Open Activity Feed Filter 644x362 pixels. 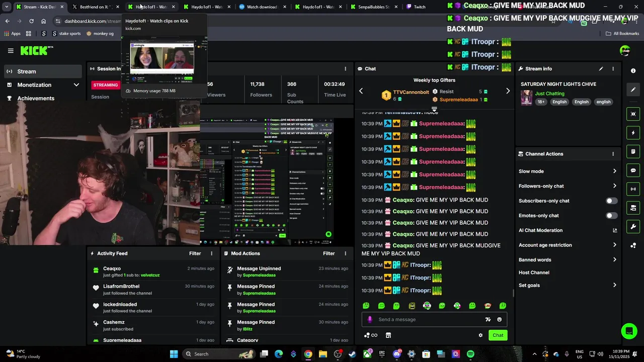click(x=195, y=253)
